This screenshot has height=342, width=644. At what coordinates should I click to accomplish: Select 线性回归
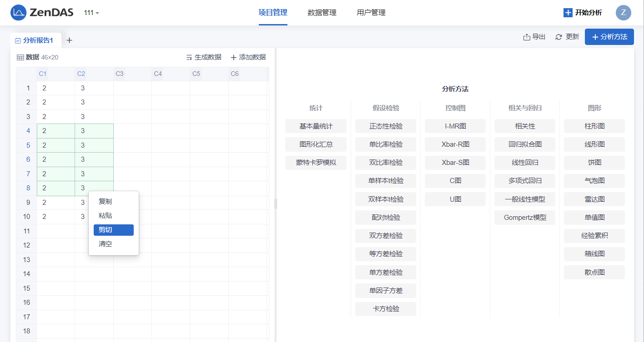(525, 163)
